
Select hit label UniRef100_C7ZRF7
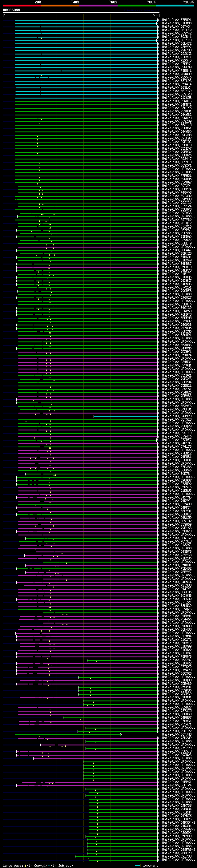click(176, 440)
